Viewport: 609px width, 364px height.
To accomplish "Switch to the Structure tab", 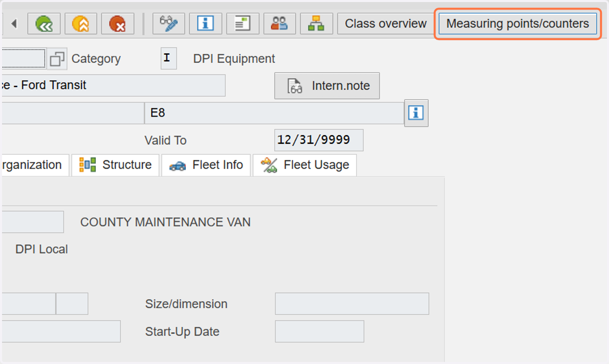I will [115, 165].
